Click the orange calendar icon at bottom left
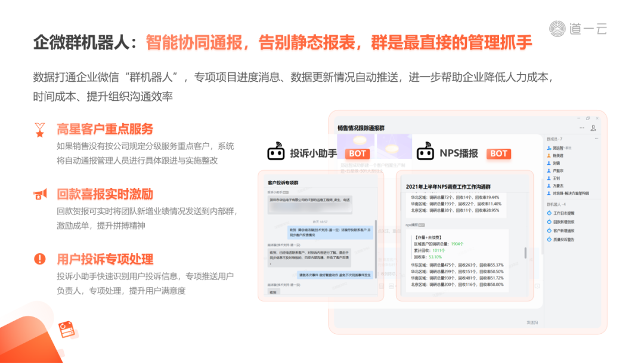The image size is (644, 363). 67,330
